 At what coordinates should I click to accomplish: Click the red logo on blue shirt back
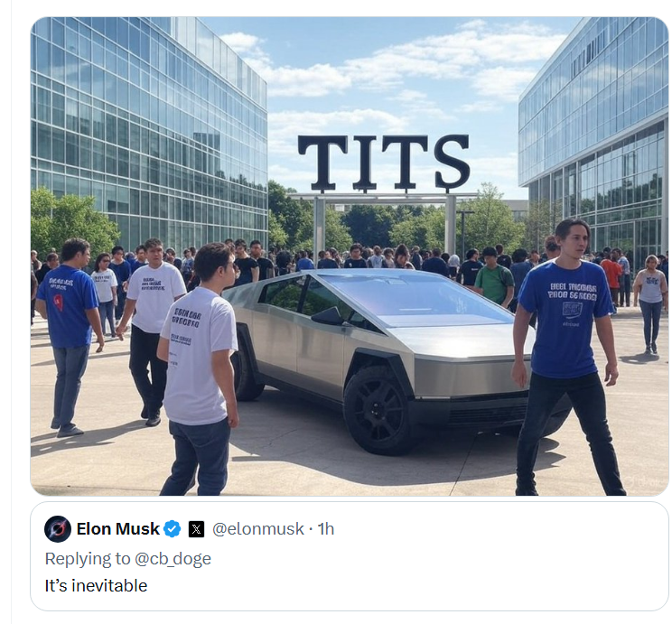coord(59,303)
